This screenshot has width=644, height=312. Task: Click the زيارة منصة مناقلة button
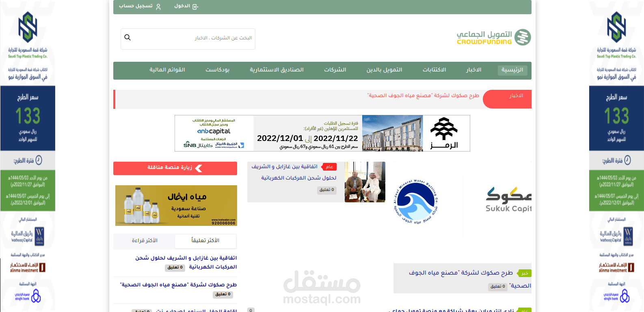click(x=175, y=168)
